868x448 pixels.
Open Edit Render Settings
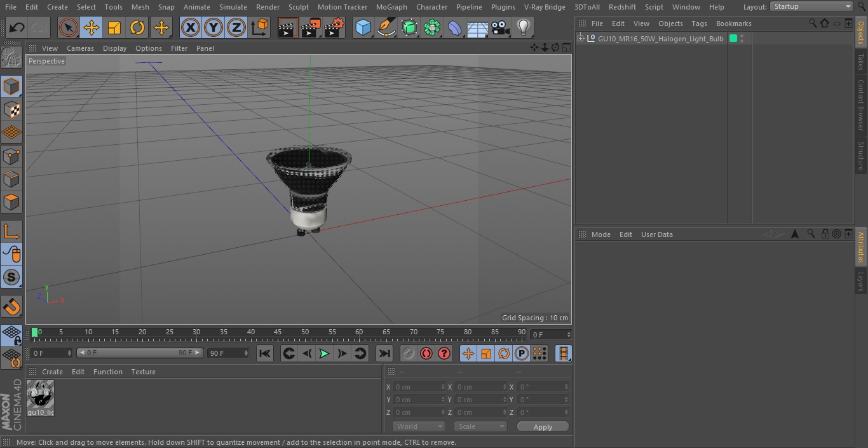point(334,27)
